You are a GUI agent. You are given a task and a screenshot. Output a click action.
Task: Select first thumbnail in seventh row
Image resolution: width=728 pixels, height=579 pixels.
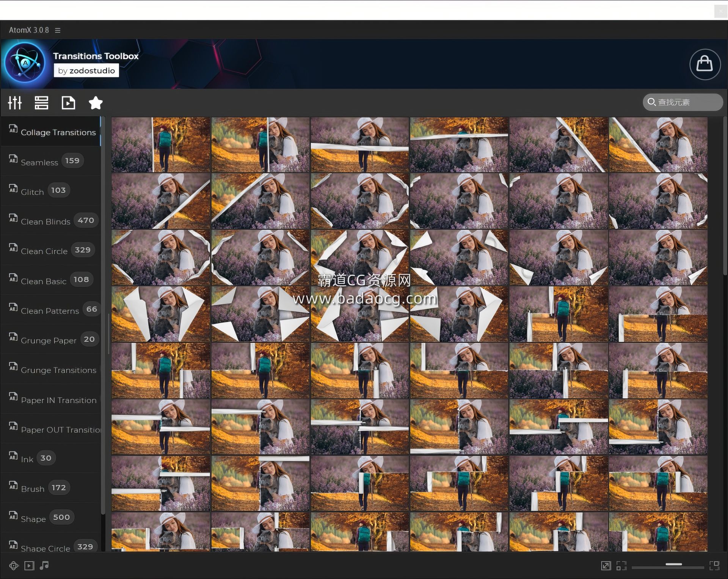coord(161,484)
